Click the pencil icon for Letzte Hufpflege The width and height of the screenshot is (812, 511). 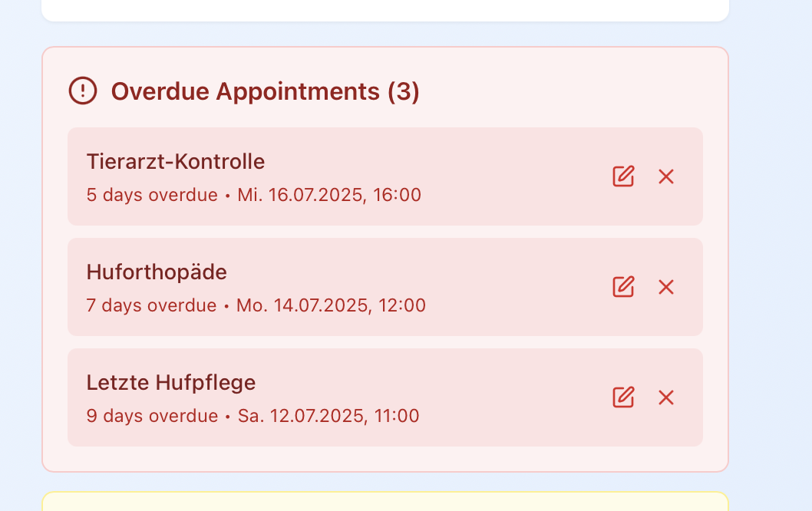pyautogui.click(x=623, y=397)
